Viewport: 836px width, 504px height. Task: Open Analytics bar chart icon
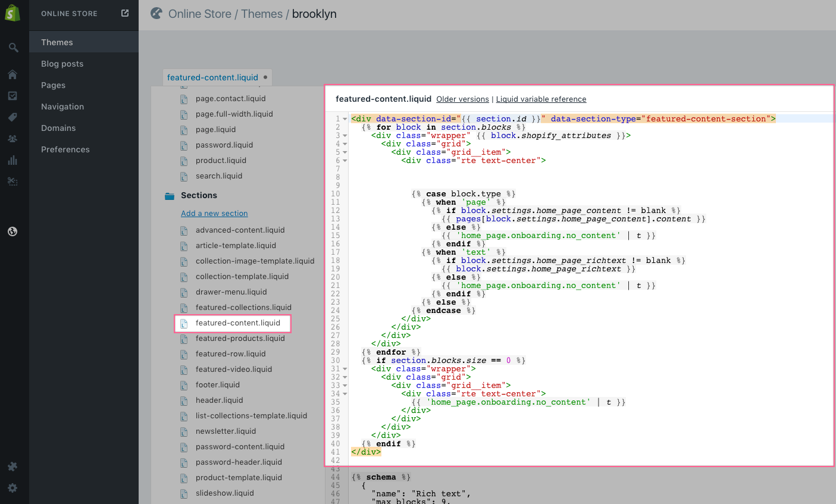click(12, 160)
